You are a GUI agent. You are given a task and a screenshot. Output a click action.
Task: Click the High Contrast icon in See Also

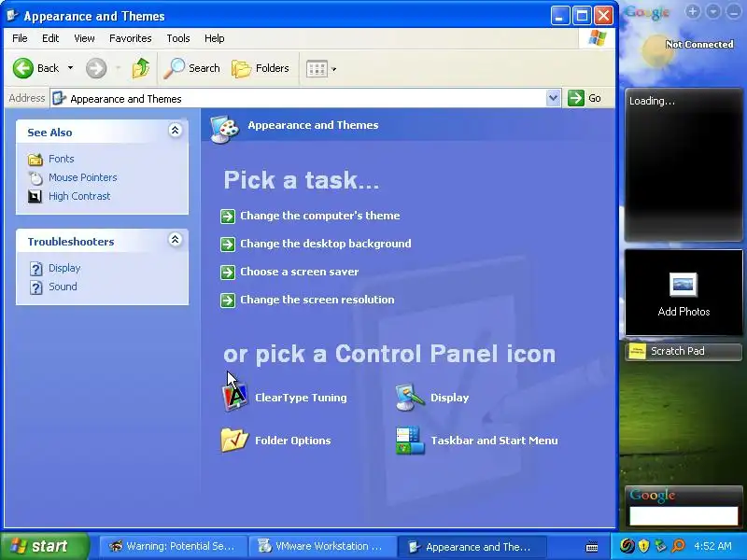[x=35, y=196]
